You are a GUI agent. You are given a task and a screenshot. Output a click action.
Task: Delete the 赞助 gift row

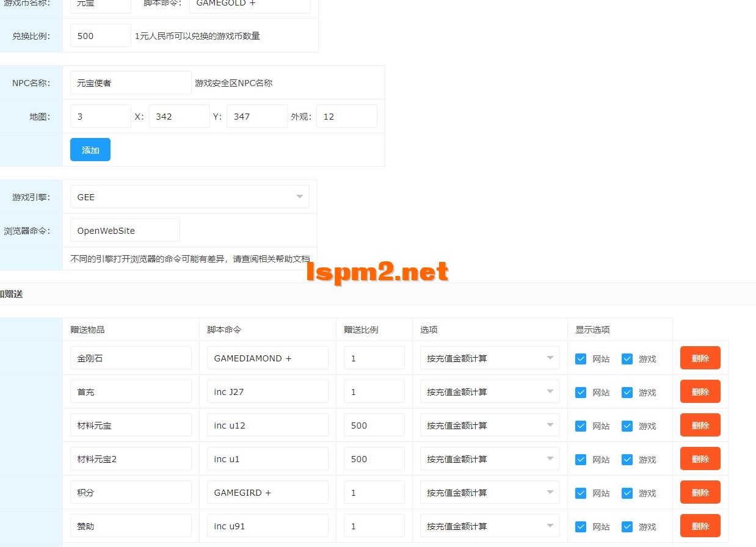click(700, 526)
